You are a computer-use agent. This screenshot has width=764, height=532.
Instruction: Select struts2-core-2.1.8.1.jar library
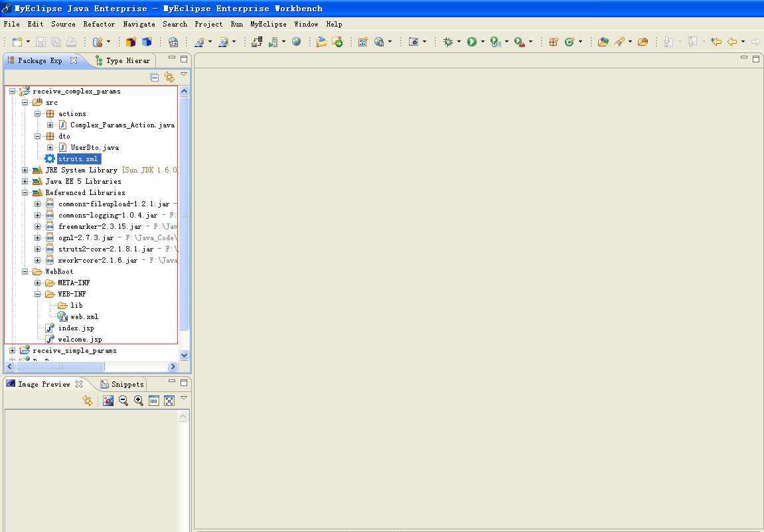(106, 249)
